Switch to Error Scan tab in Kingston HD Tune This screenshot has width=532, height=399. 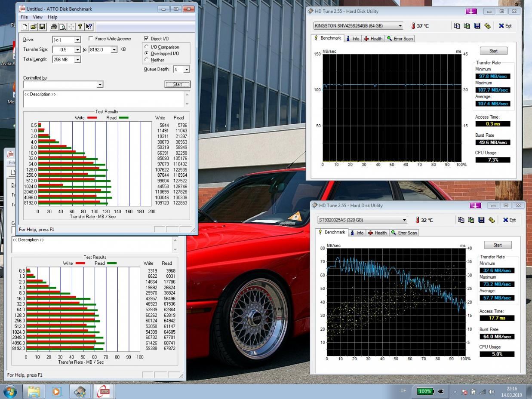tap(400, 39)
